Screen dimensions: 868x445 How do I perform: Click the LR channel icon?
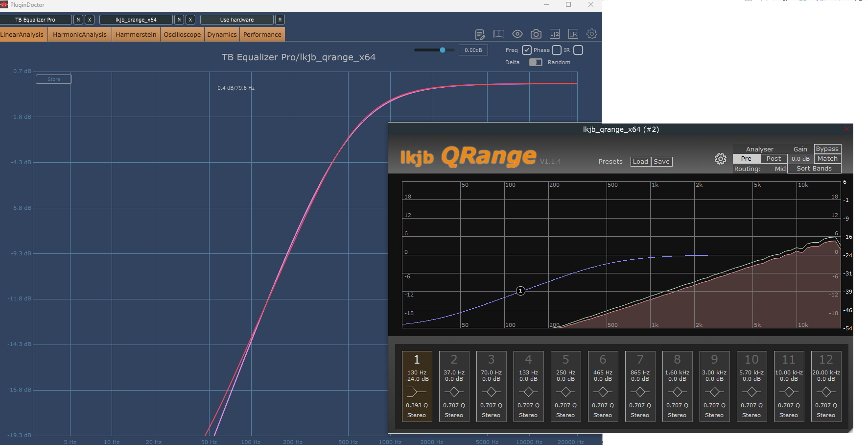tap(573, 34)
